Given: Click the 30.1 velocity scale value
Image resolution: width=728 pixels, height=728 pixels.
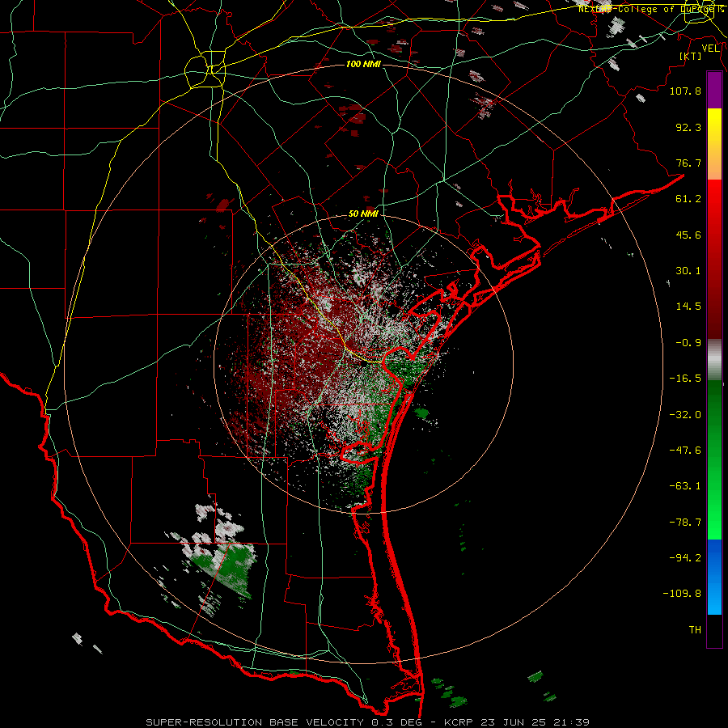Looking at the screenshot, I should pos(688,271).
